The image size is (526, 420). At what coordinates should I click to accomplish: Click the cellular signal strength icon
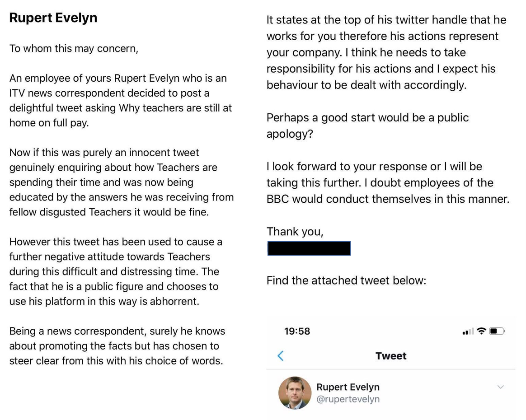[x=468, y=331]
